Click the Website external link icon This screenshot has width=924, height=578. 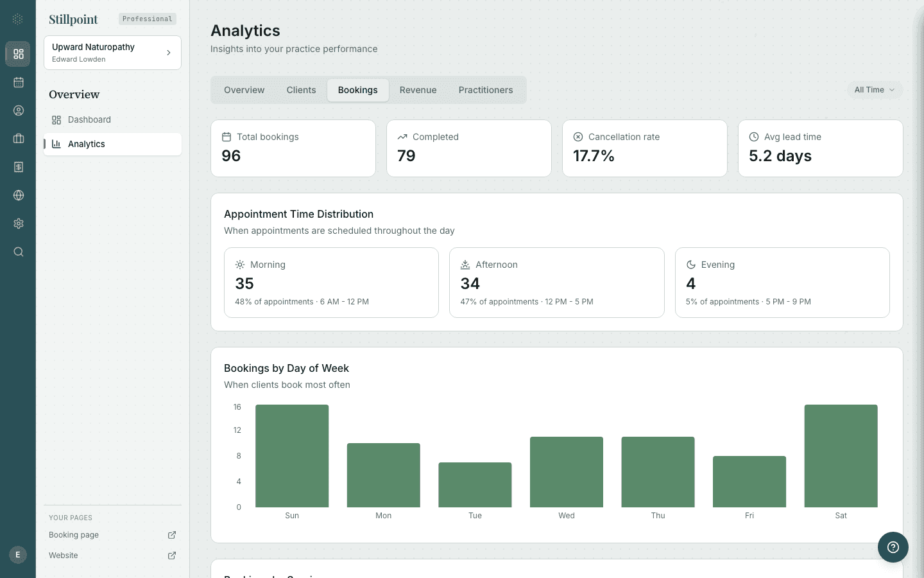(172, 556)
